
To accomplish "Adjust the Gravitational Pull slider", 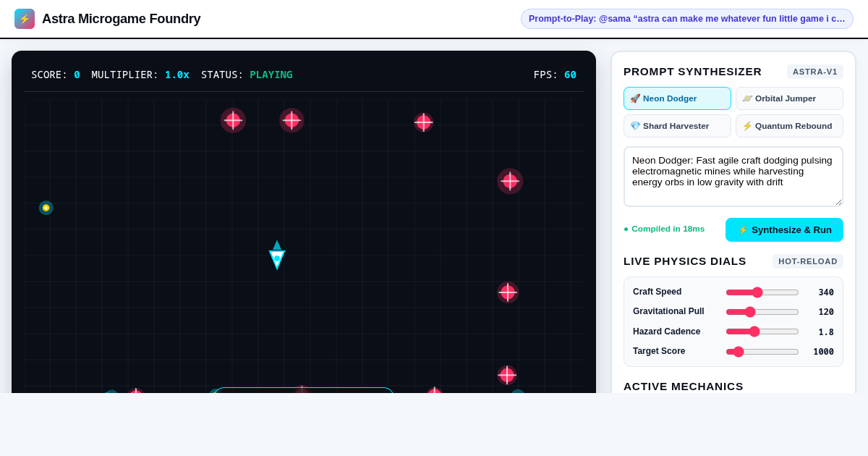I will point(762,312).
